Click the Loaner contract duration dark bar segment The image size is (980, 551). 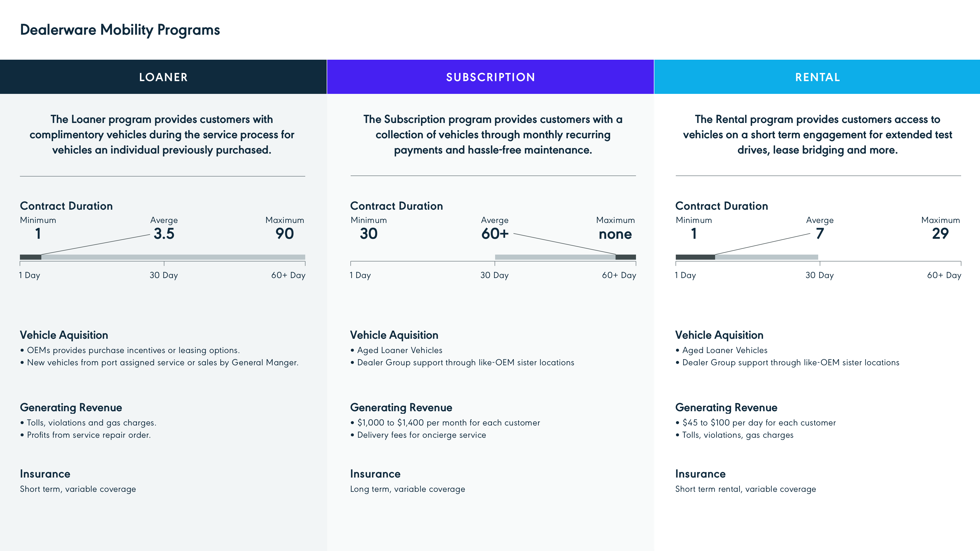click(x=30, y=257)
